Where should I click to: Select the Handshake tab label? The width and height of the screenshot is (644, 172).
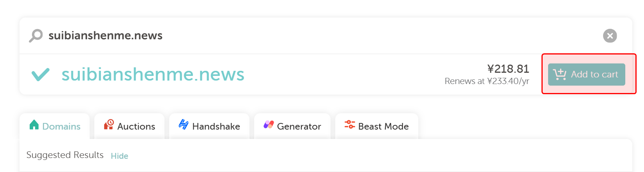(x=216, y=126)
